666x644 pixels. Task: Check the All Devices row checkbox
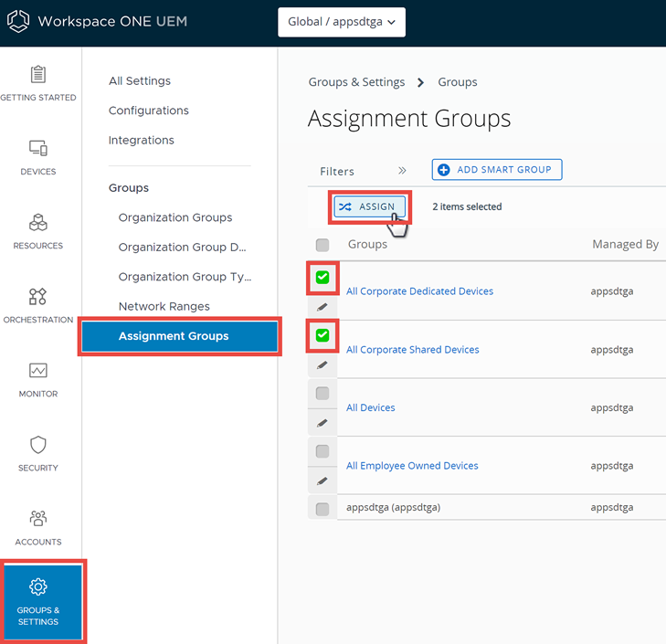[322, 394]
